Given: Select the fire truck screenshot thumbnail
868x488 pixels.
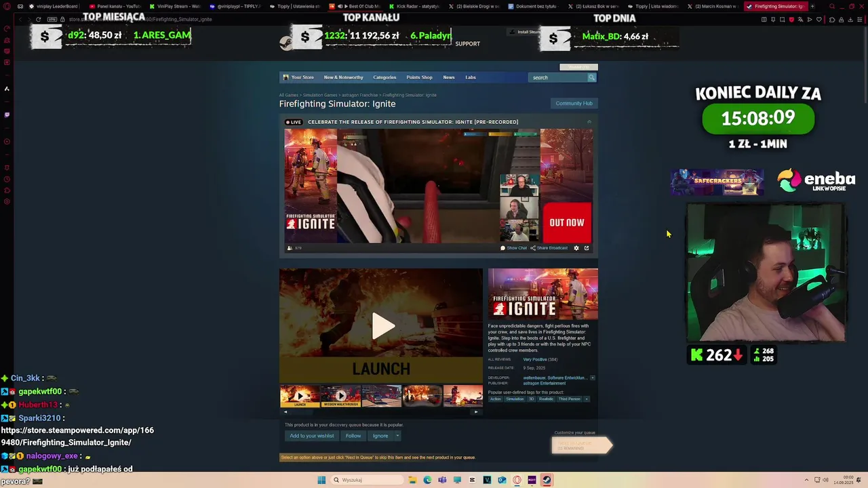Looking at the screenshot, I should [x=381, y=396].
